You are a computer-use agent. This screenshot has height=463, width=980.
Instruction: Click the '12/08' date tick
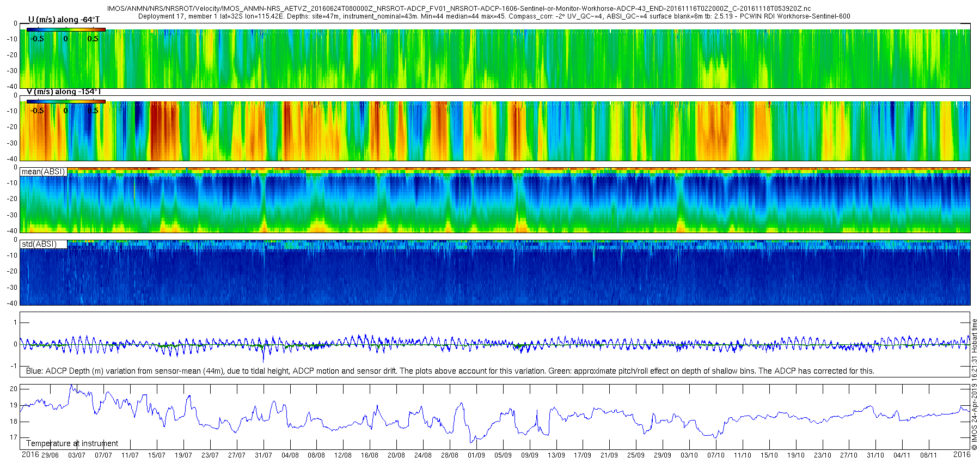point(342,455)
